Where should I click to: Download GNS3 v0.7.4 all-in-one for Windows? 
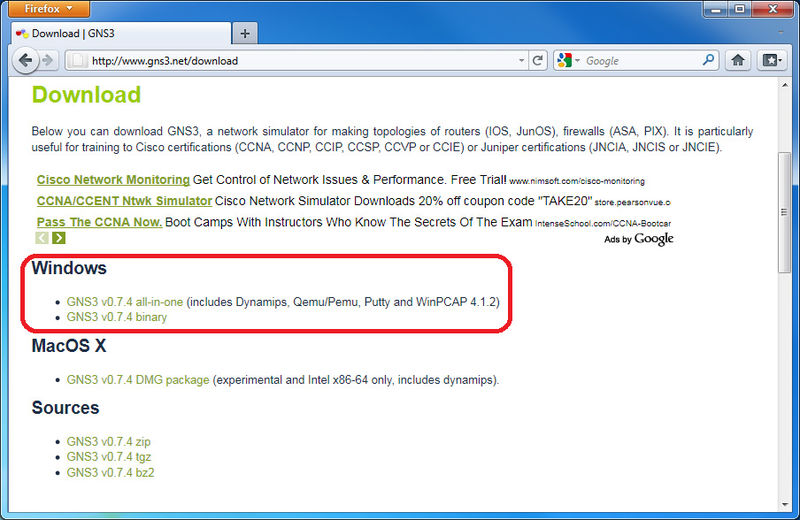pos(125,301)
